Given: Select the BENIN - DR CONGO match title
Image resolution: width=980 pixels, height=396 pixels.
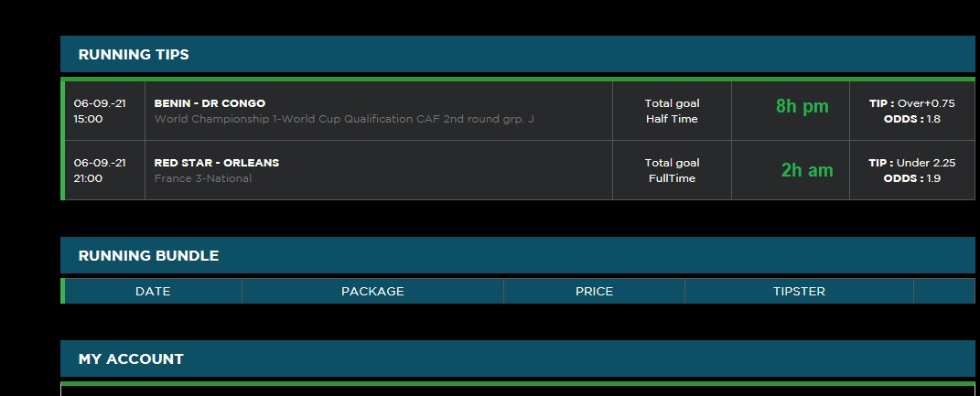Looking at the screenshot, I should pos(210,103).
